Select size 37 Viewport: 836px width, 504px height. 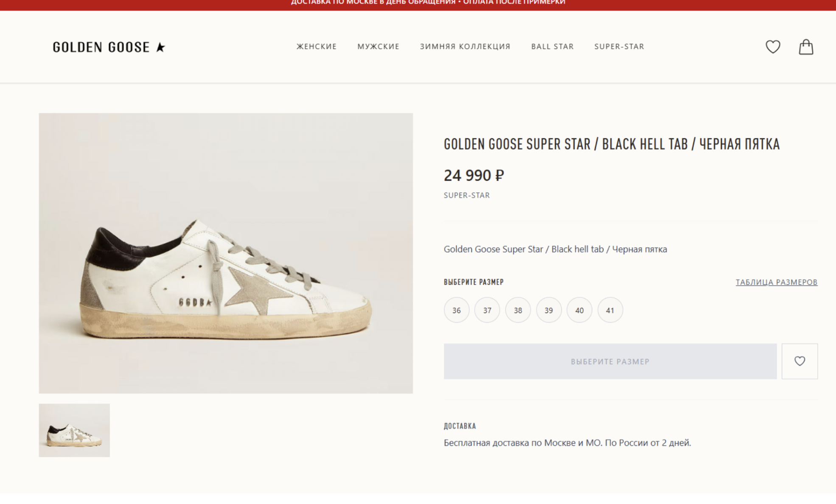click(x=487, y=310)
